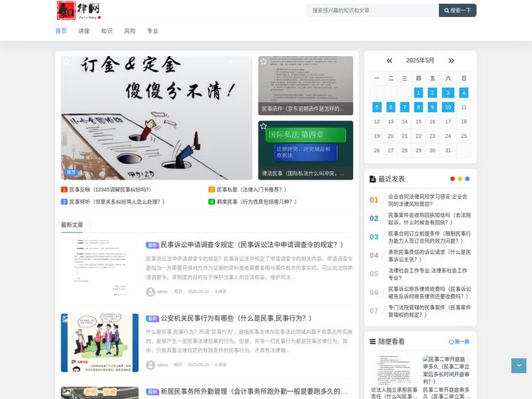Image resolution: width=532 pixels, height=399 pixels.
Task: Click admin avatar under 公安机关民事行为 article
Action: pos(150,365)
